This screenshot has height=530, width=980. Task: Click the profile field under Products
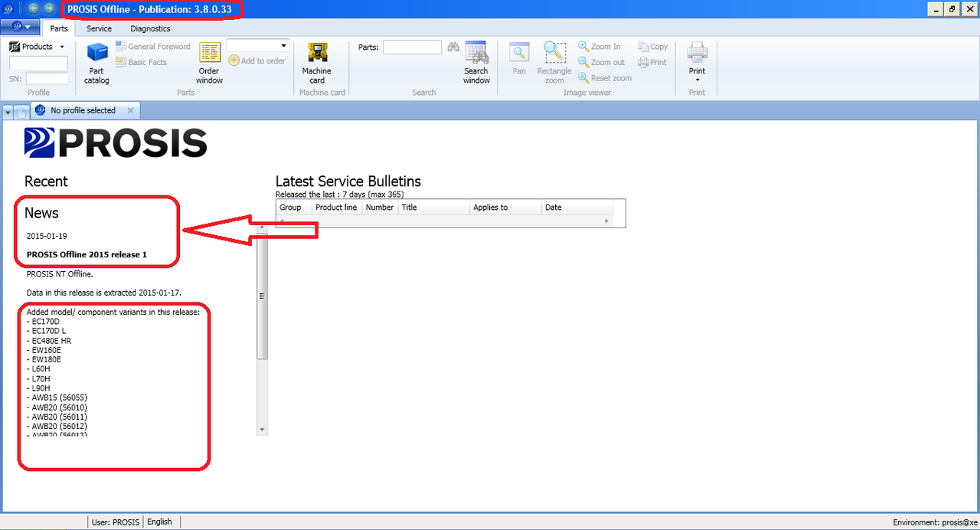[38, 63]
